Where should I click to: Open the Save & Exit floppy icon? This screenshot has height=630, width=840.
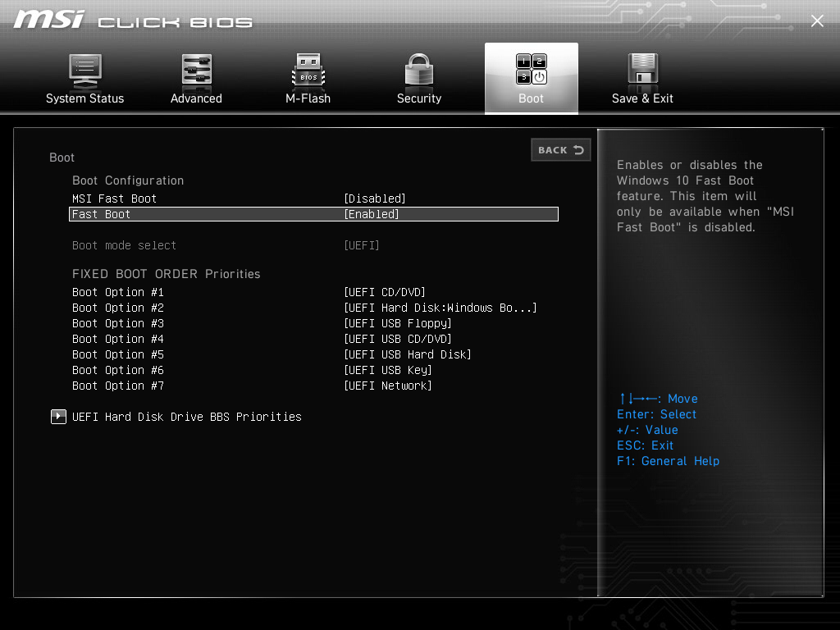pos(642,70)
